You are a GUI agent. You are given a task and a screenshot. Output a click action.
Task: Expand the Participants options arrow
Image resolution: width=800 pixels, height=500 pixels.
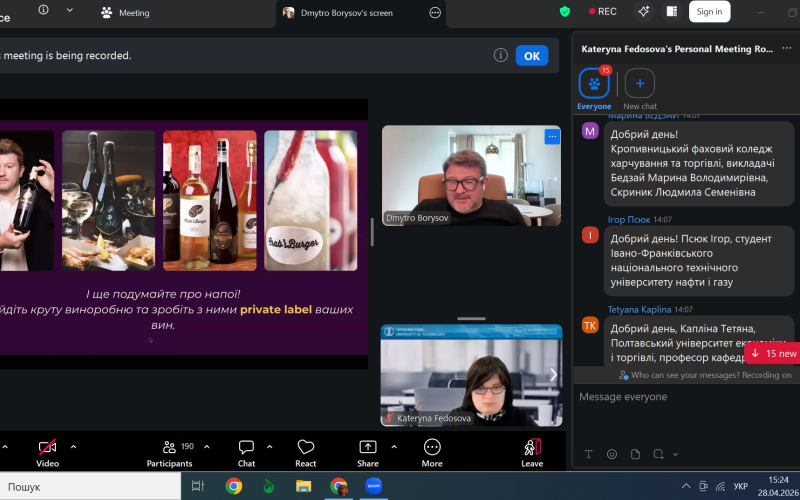tap(208, 446)
